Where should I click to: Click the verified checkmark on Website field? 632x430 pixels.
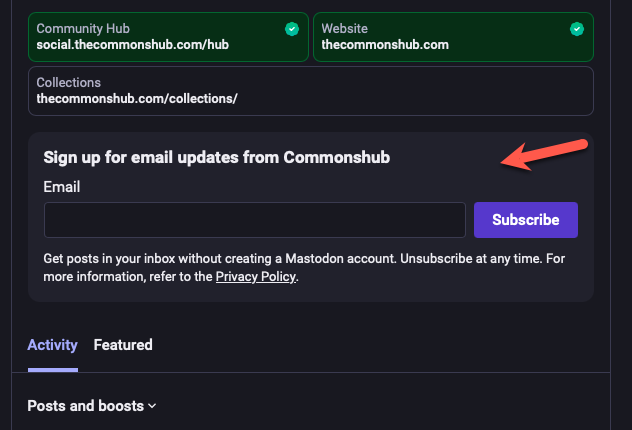click(x=577, y=29)
